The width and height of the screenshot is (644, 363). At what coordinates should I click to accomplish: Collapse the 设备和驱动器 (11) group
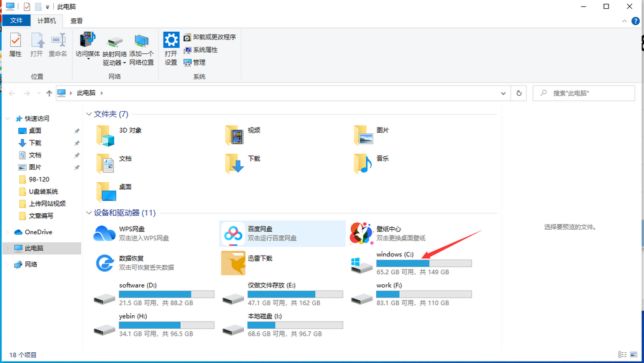coord(89,213)
